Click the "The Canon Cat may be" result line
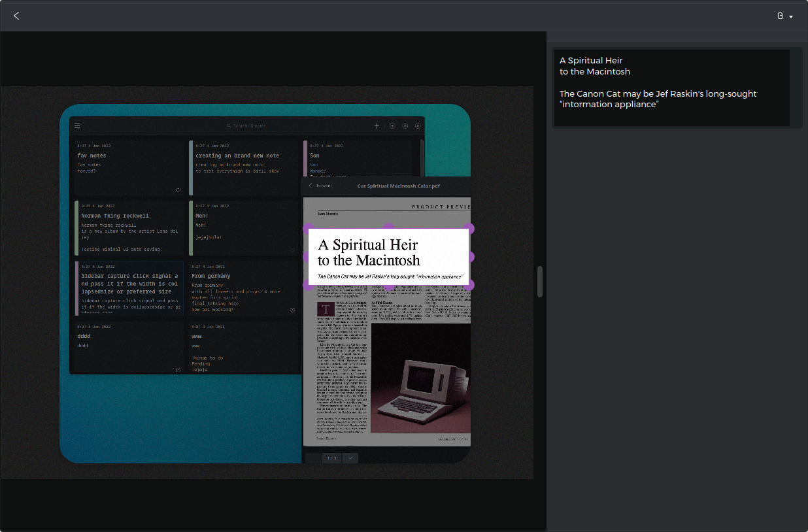Screen dimensions: 808x532 coord(658,93)
